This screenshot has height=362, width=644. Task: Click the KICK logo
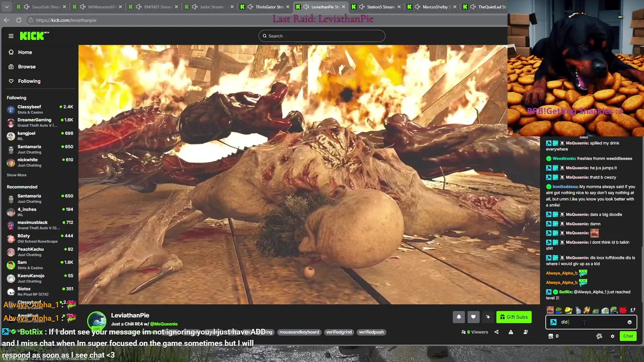pyautogui.click(x=34, y=36)
